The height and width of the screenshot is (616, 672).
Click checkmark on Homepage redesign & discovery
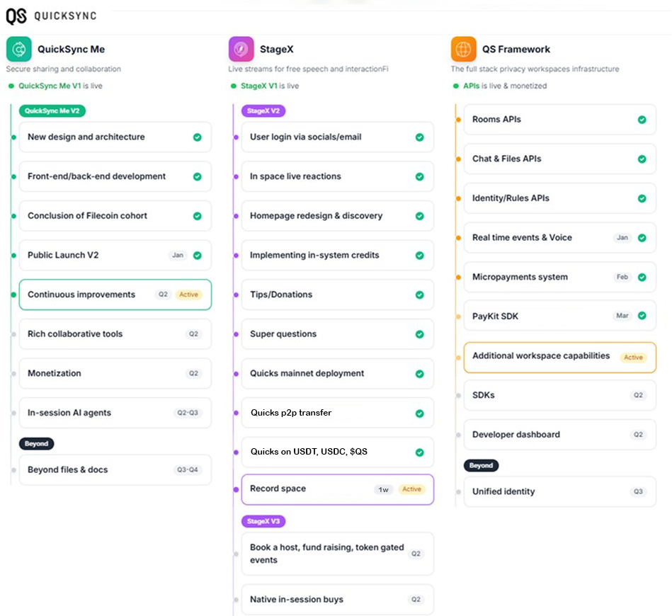420,216
